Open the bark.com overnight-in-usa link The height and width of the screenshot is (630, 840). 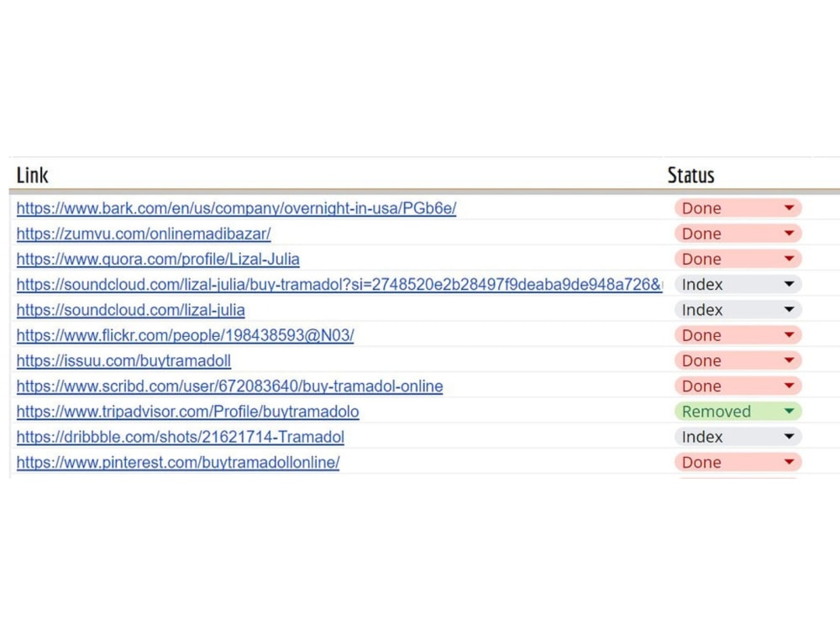point(236,207)
